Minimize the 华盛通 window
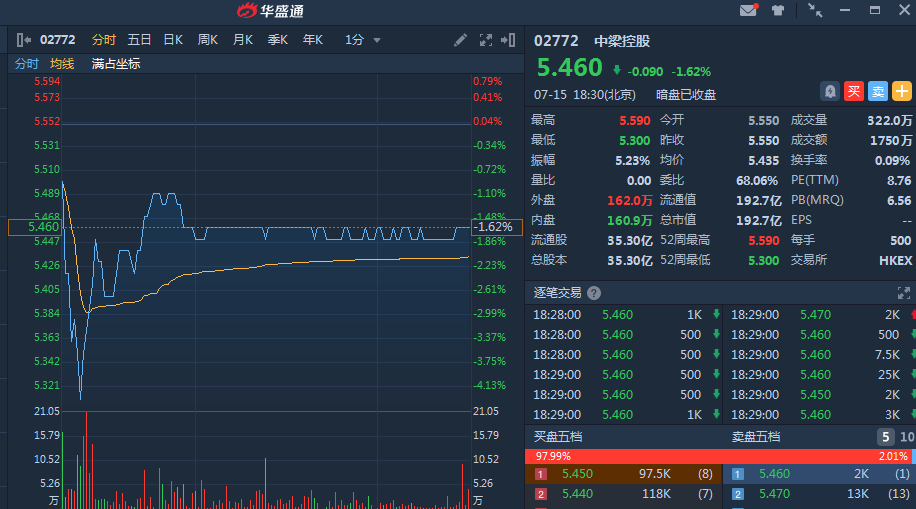 [845, 10]
